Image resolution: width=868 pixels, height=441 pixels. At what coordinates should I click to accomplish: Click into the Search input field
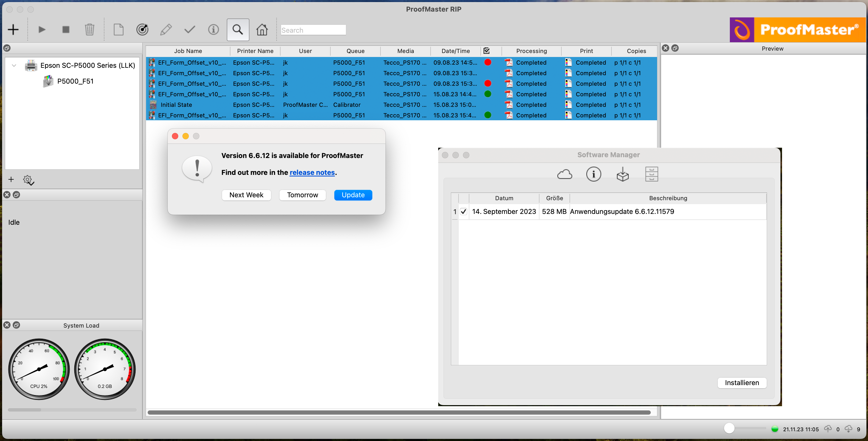click(313, 30)
